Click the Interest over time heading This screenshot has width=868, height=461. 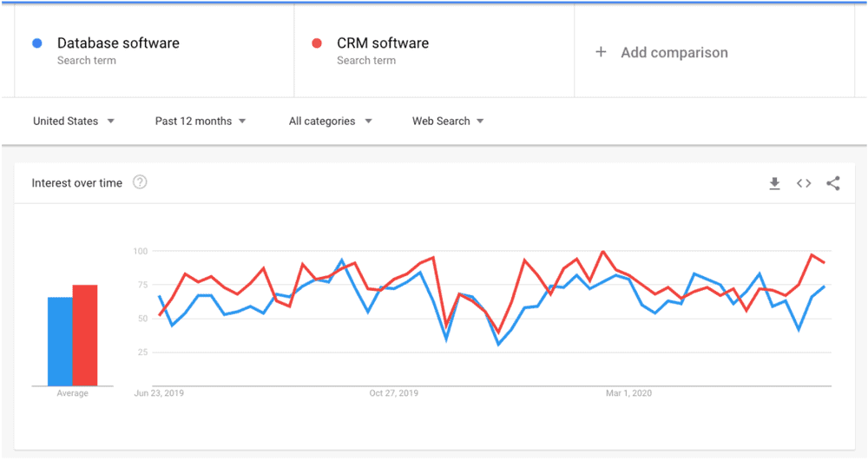(x=77, y=183)
